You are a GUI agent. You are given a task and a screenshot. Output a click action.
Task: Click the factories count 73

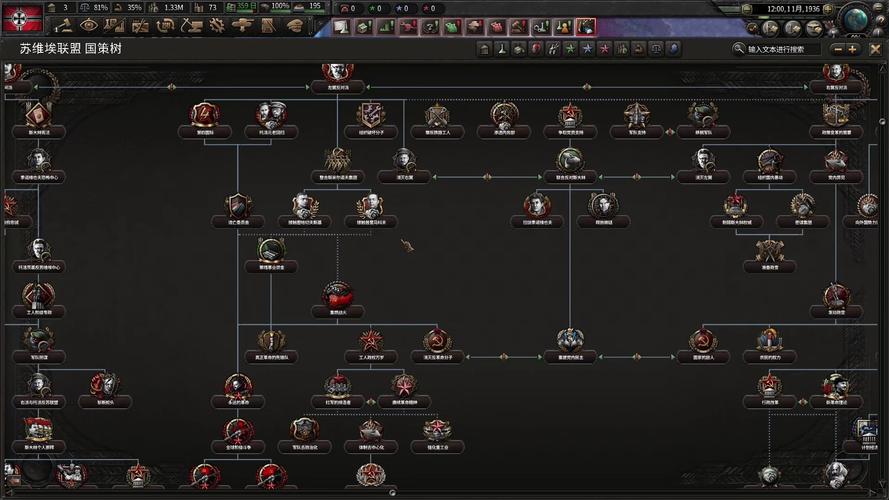click(206, 7)
